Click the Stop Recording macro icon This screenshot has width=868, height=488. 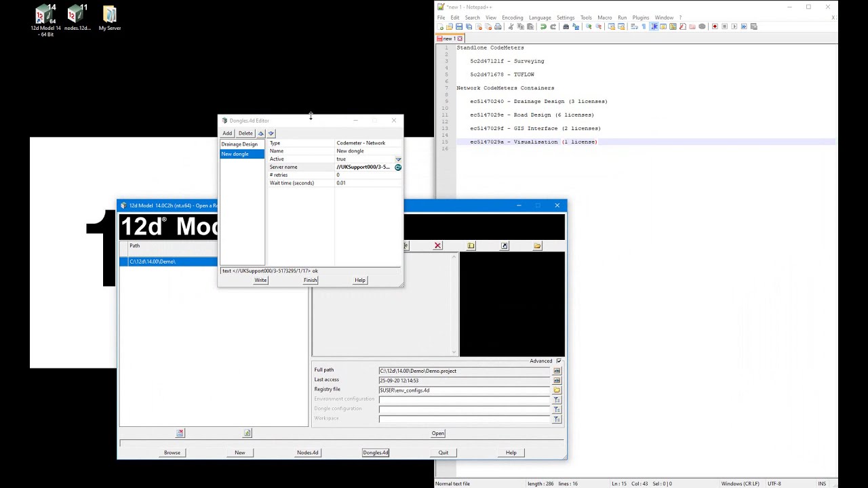tap(725, 26)
